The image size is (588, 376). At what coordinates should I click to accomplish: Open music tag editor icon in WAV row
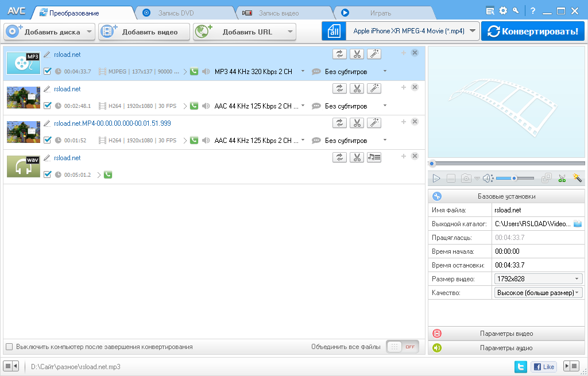click(374, 157)
